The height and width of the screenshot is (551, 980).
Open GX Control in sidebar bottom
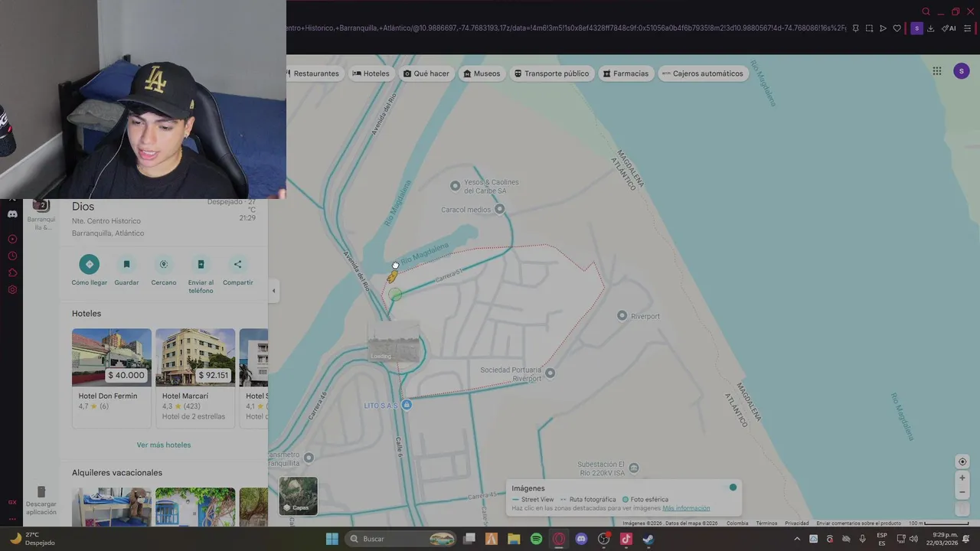pos(12,503)
